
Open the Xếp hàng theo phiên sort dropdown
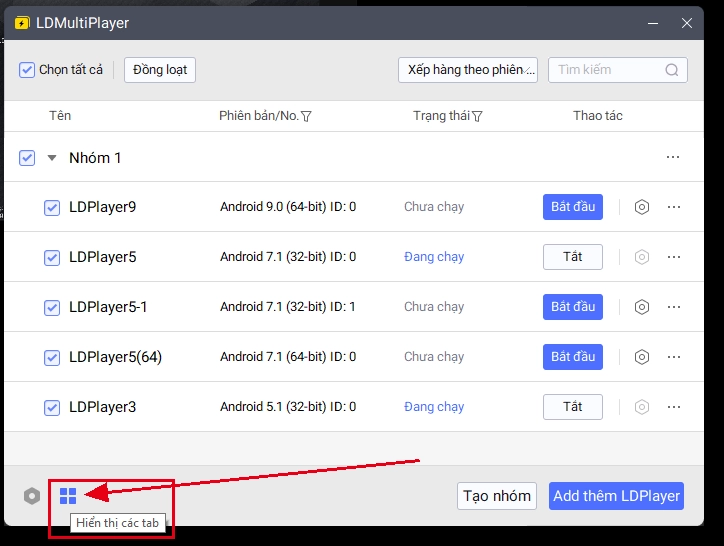click(x=468, y=70)
